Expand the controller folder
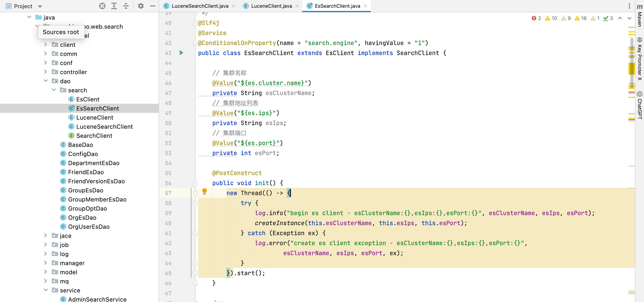The height and width of the screenshot is (302, 644). [45, 72]
